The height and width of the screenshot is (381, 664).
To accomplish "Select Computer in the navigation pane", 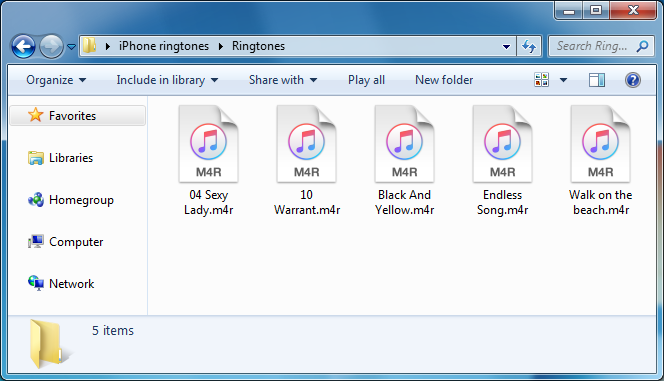I will (76, 242).
